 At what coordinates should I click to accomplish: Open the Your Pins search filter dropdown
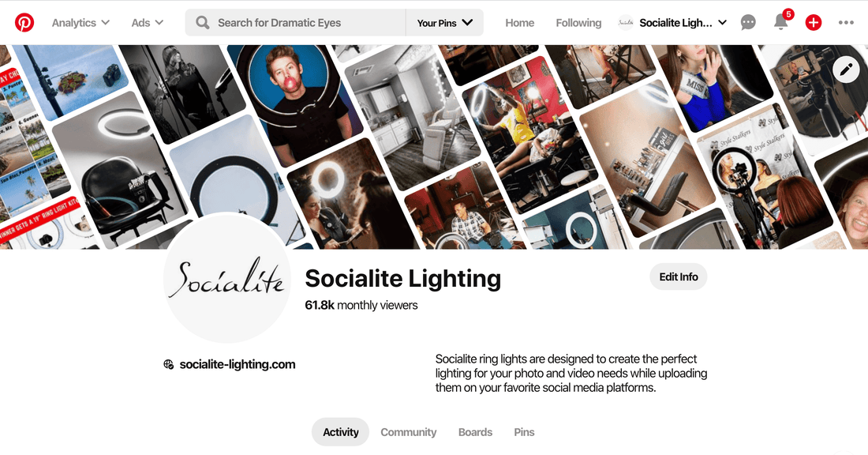point(444,23)
